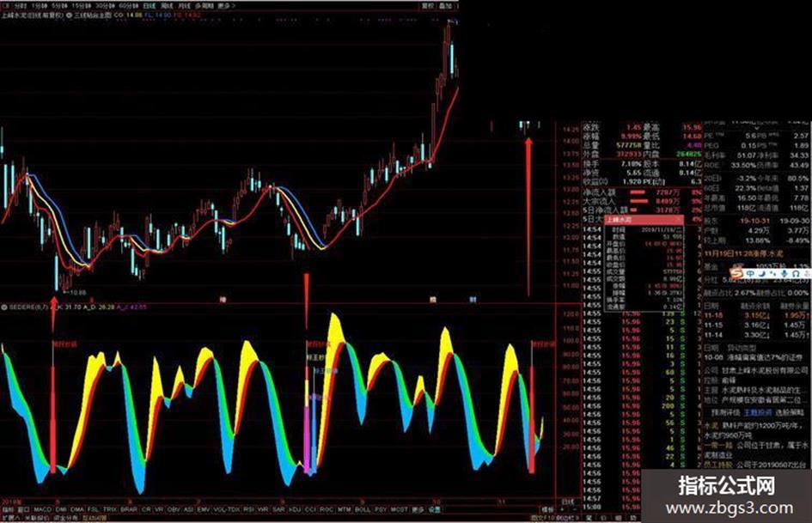Toggle the 三线粘合主图 indicator circle icon

tap(69, 15)
